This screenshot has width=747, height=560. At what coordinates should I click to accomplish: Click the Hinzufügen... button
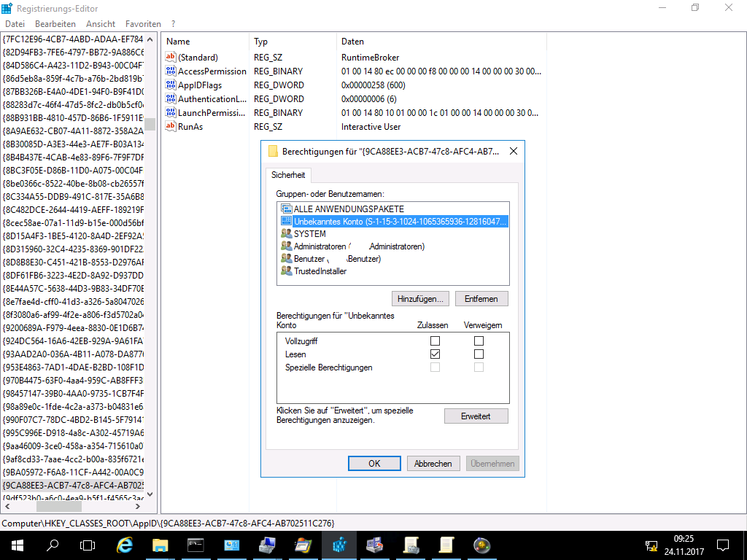420,299
